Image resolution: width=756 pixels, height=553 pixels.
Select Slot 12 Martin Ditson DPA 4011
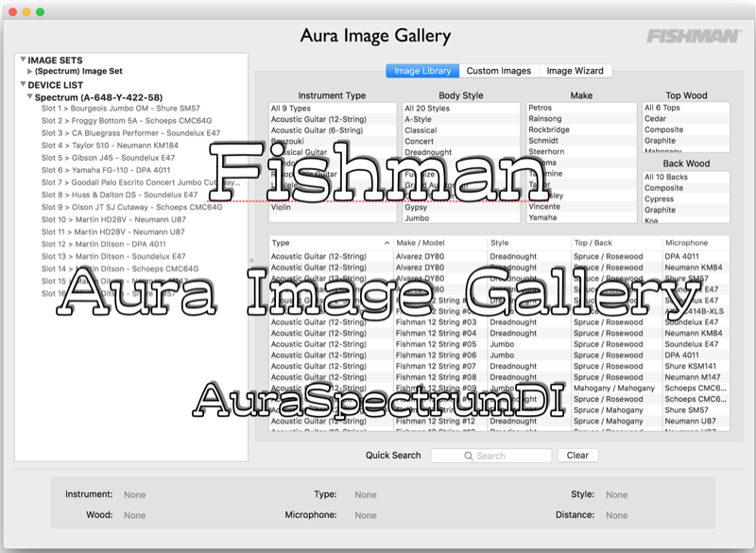click(104, 244)
